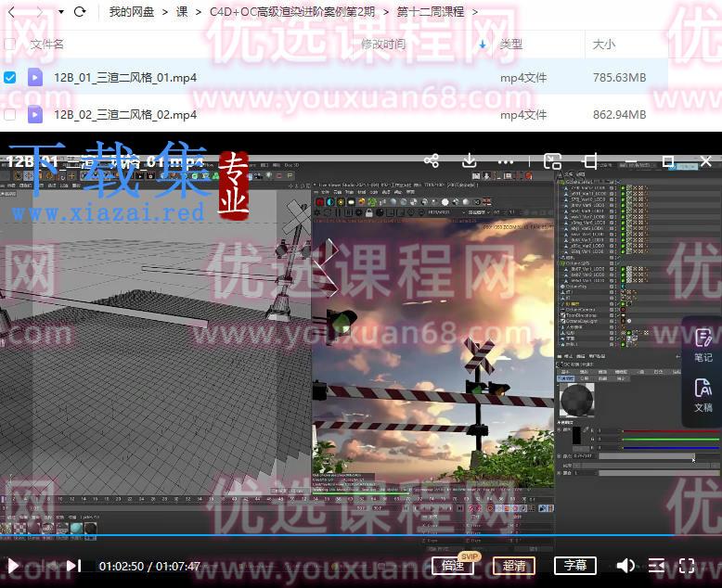Refresh the folder listing
The image size is (722, 588).
(80, 12)
